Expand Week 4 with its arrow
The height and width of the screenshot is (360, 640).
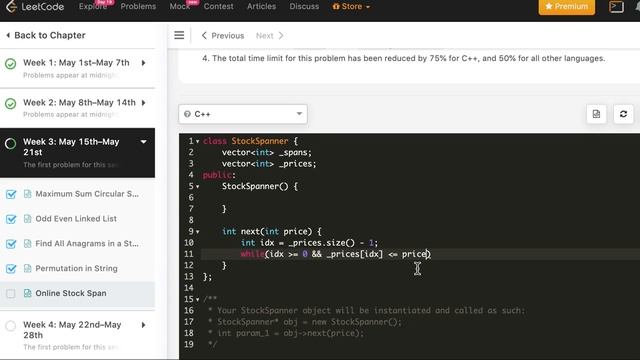[x=144, y=325]
